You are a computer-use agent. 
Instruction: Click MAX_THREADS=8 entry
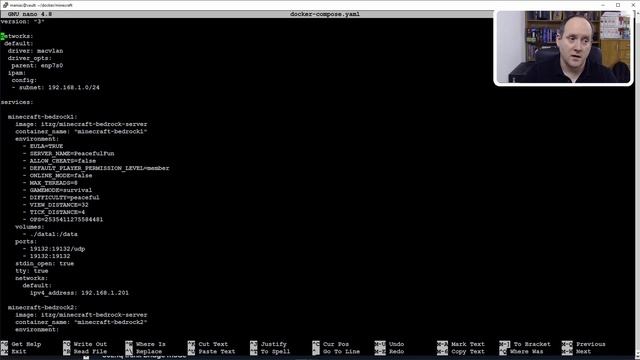[x=50, y=183]
